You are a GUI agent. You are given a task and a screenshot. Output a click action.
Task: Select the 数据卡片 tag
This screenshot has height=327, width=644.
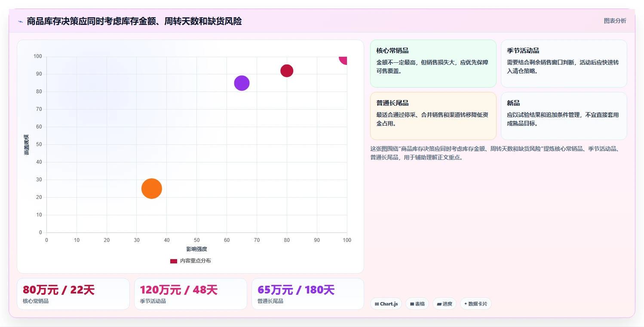click(476, 304)
